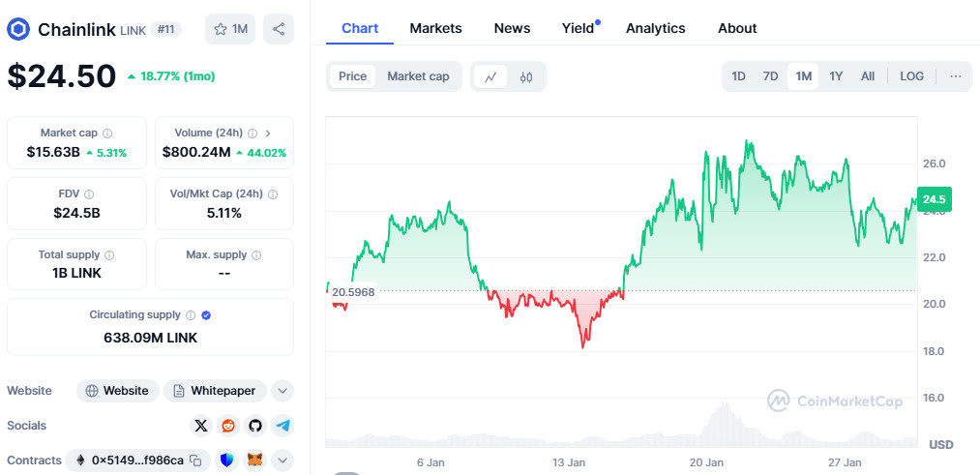Open the Analytics tab

point(656,28)
